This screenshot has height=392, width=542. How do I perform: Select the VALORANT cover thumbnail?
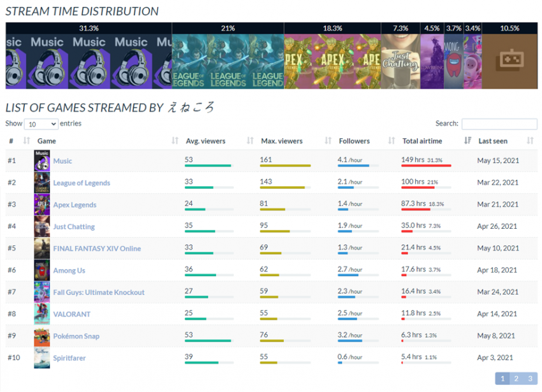point(42,314)
